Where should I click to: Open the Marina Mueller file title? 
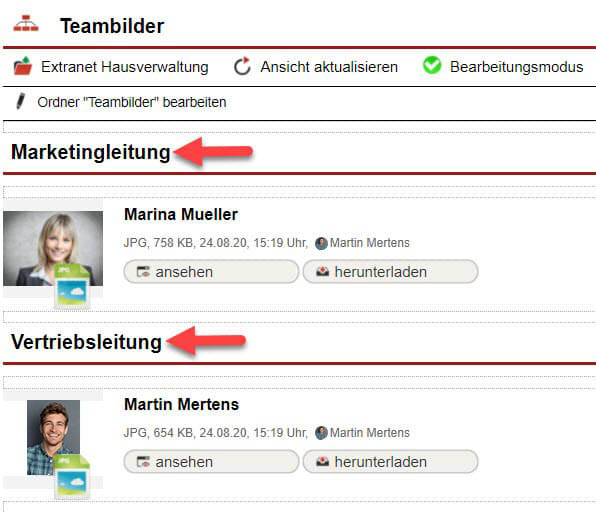tap(181, 214)
